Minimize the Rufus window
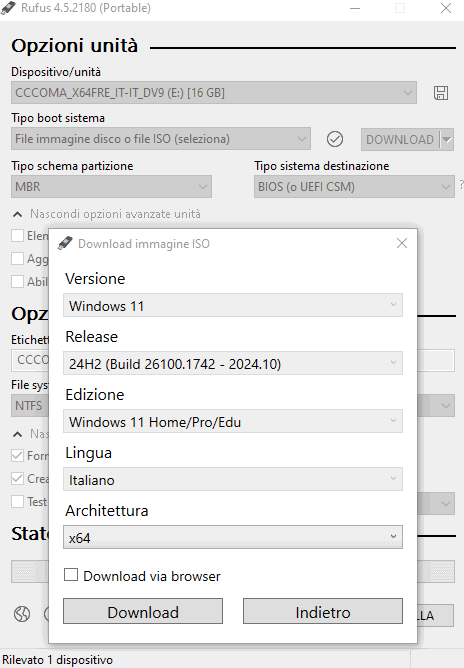This screenshot has width=464, height=668. (354, 8)
